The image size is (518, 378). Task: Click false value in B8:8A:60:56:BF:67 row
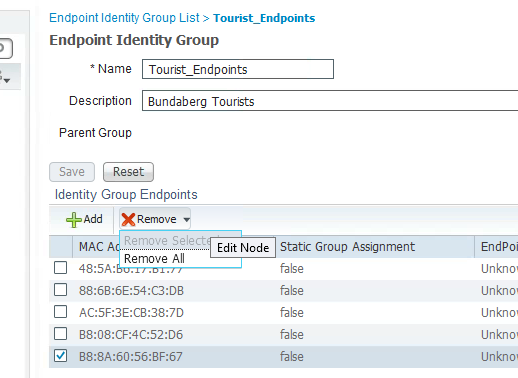point(292,357)
